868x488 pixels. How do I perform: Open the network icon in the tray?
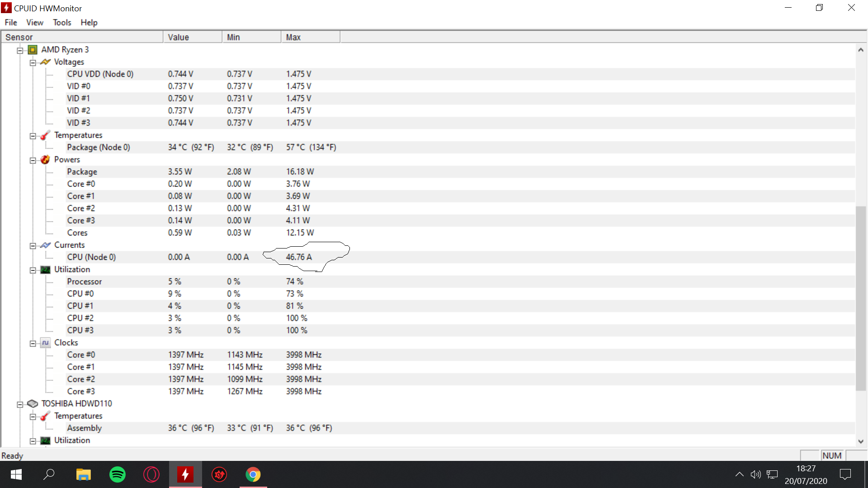pos(772,474)
